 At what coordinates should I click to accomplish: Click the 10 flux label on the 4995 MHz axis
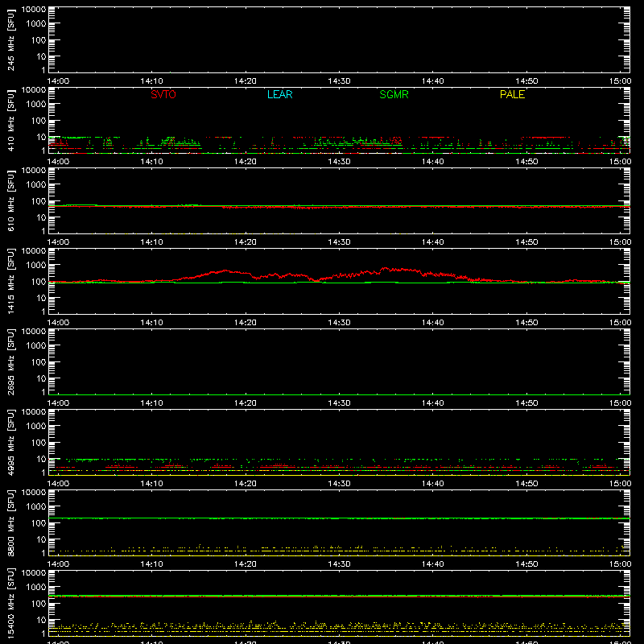pyautogui.click(x=41, y=459)
